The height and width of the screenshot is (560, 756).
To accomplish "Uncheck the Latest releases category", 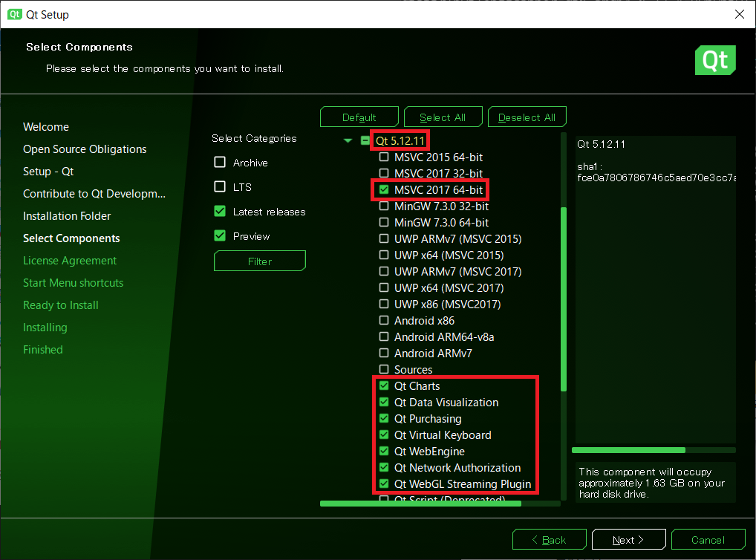I will coord(220,211).
